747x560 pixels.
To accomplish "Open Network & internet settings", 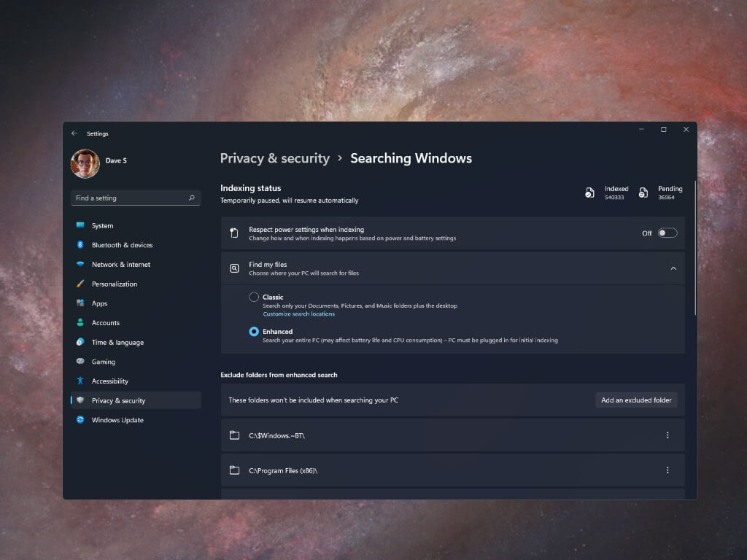I will [x=135, y=264].
